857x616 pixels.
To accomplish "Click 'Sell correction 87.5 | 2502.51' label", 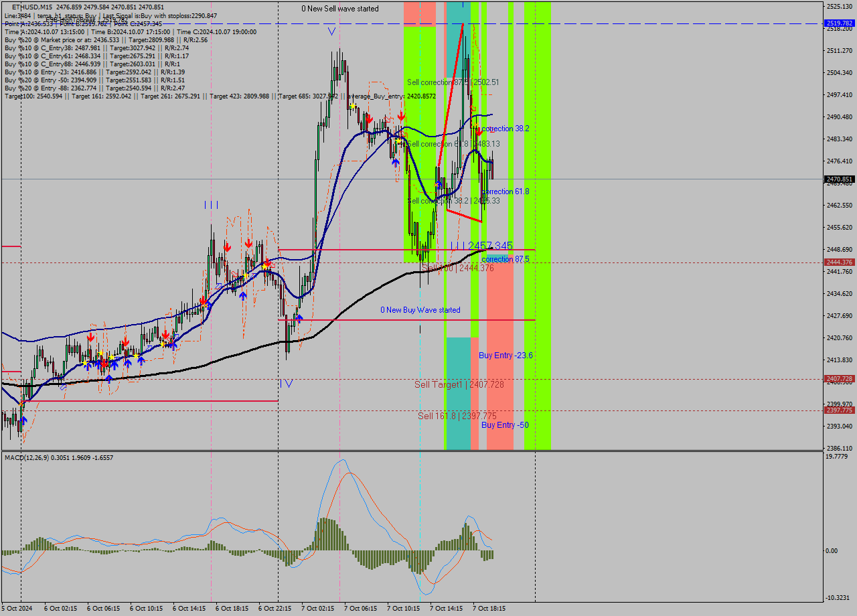I will point(453,82).
